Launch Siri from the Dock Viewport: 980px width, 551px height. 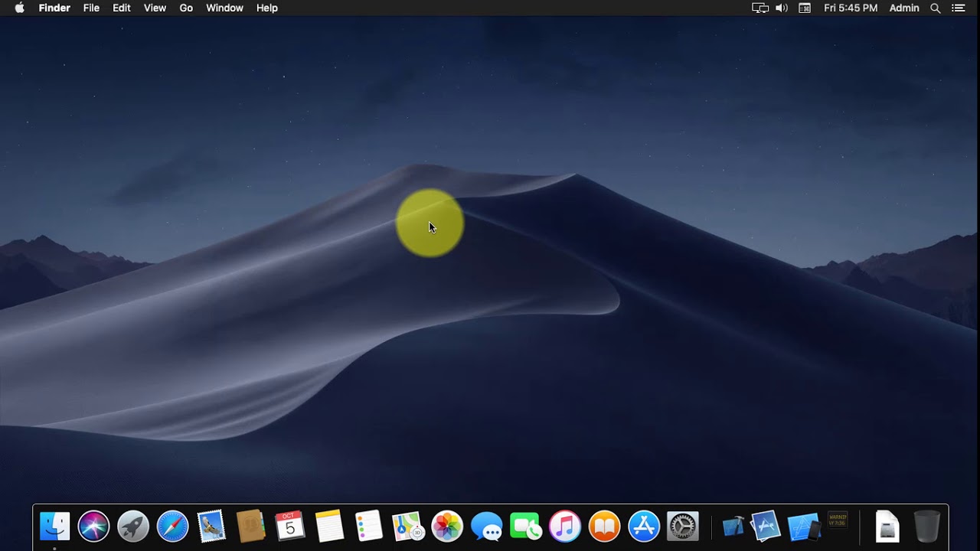pyautogui.click(x=93, y=527)
